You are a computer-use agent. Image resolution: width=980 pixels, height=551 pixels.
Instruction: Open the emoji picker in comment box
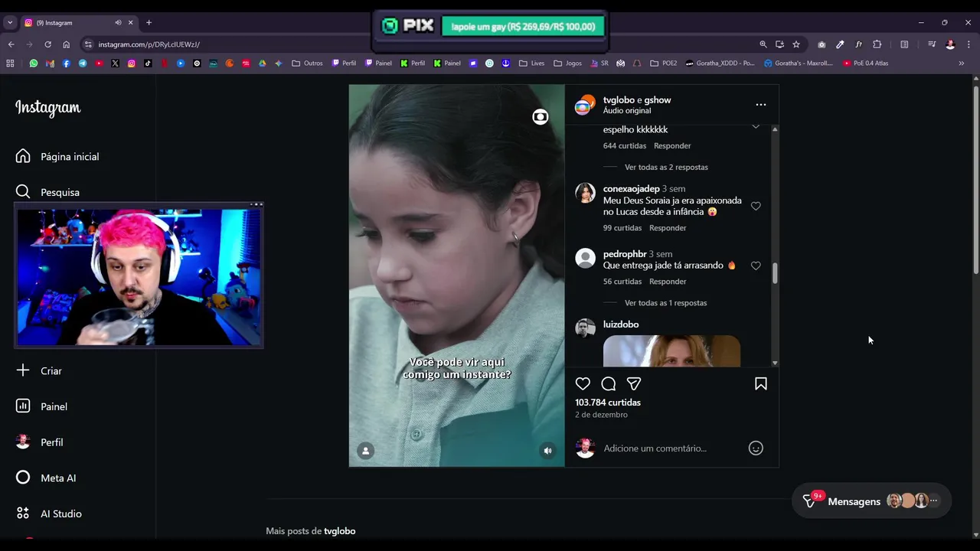click(x=756, y=448)
